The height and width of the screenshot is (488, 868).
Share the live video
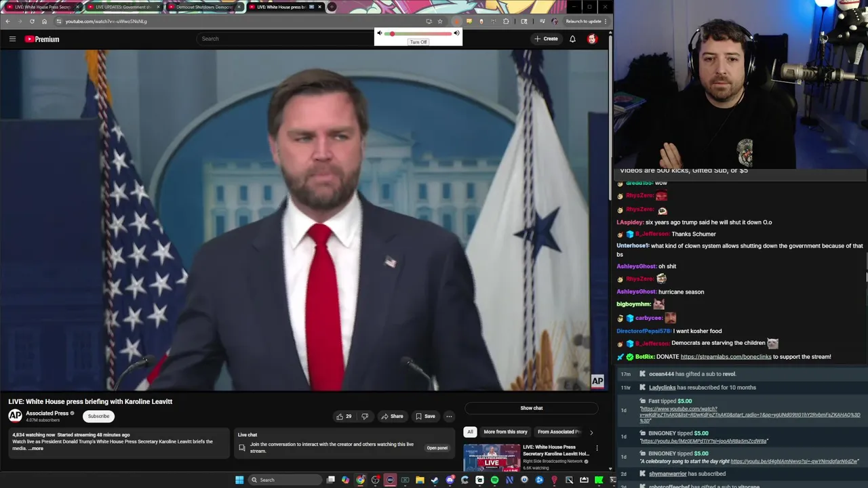[x=392, y=416]
